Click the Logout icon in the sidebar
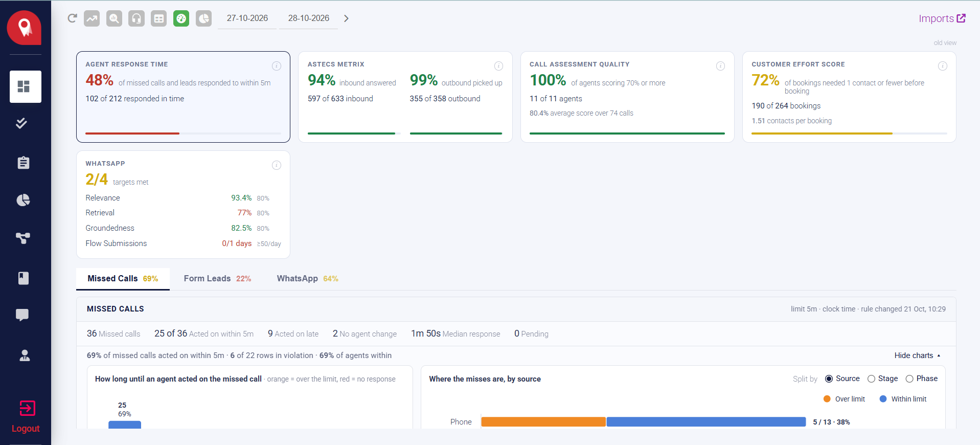 click(27, 408)
